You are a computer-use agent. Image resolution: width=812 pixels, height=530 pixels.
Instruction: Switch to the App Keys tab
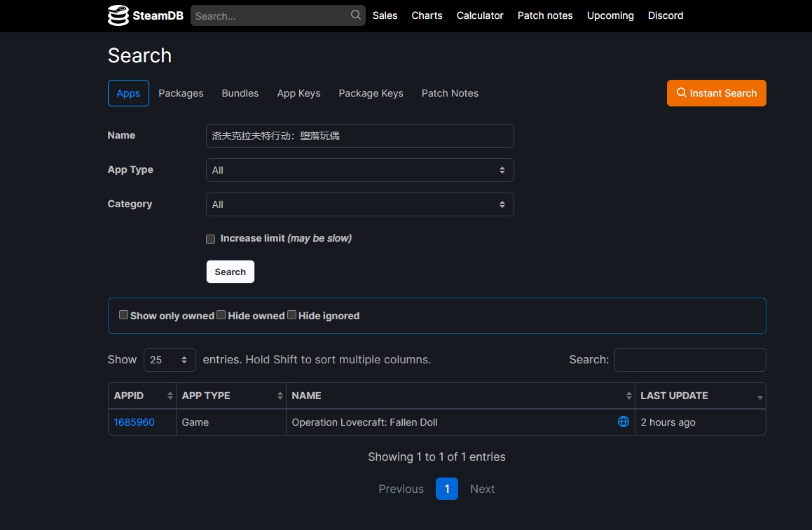tap(298, 93)
